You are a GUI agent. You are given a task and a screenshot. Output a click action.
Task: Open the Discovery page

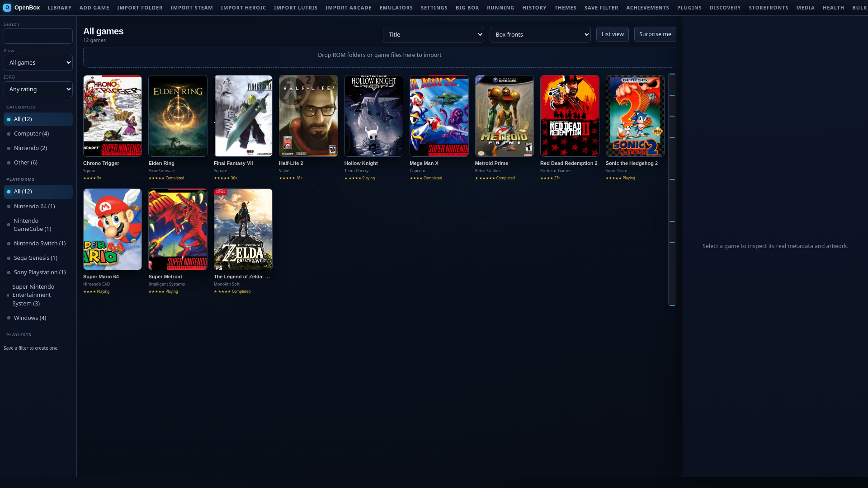[725, 8]
